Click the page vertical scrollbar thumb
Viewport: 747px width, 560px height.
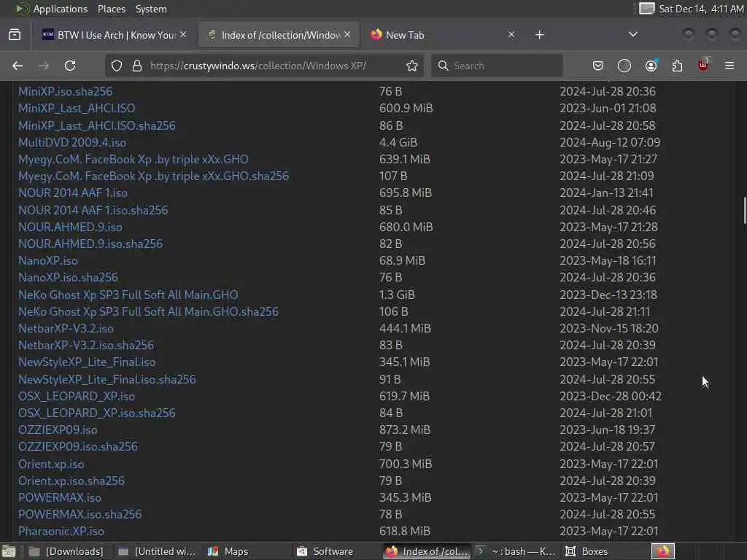744,210
